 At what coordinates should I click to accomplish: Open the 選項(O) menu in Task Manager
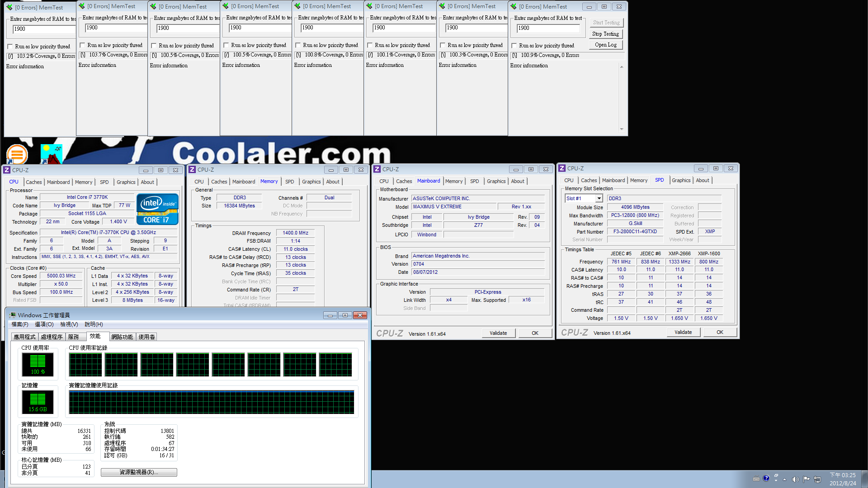point(44,324)
